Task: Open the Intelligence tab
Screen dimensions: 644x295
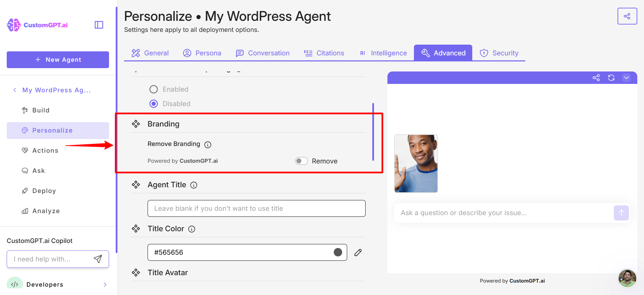Action: coord(383,53)
